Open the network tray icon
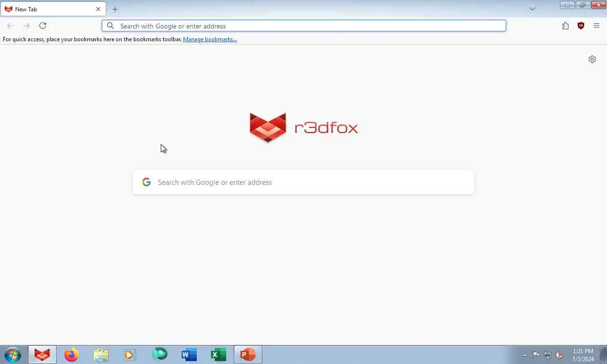 [x=548, y=355]
